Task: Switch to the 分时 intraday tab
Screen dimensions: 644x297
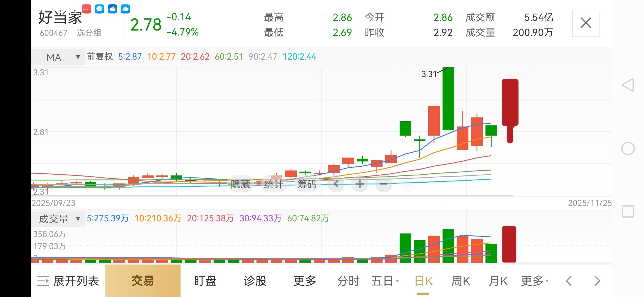Action: pos(348,281)
